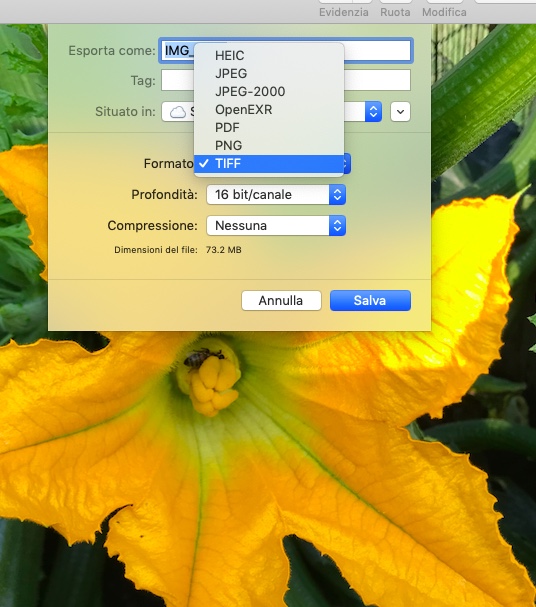The width and height of the screenshot is (536, 607).
Task: Choose PDF as export format
Action: [269, 127]
